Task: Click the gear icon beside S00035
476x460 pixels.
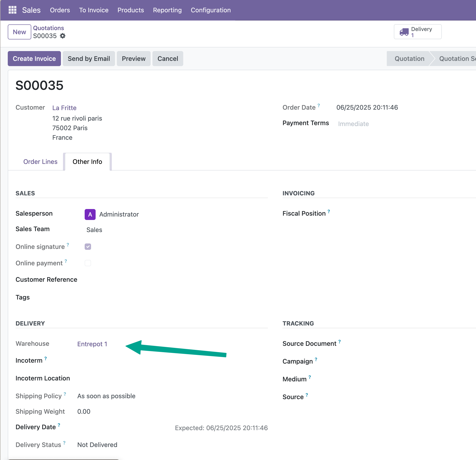Action: click(63, 36)
